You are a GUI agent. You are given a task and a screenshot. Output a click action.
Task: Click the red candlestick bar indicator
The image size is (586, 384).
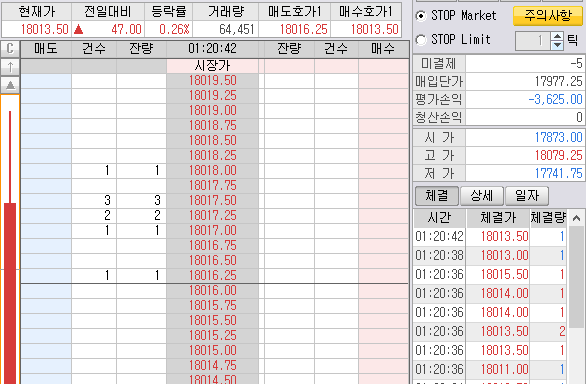[10, 294]
